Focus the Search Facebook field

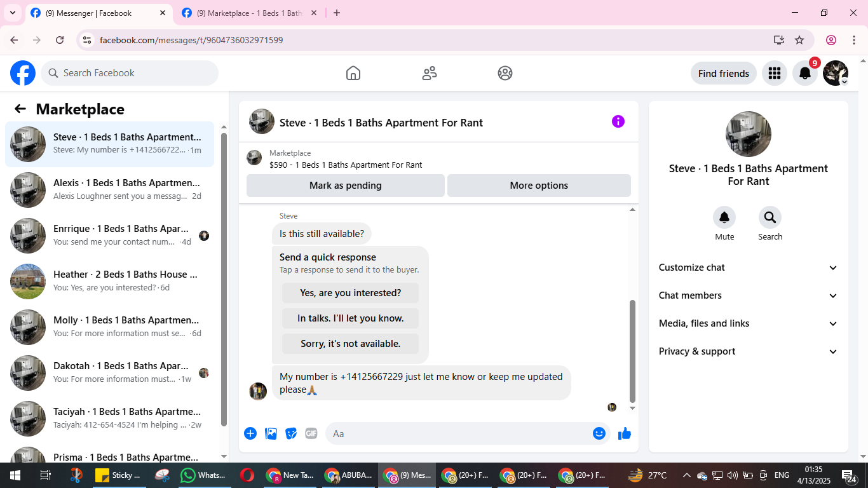pos(130,73)
